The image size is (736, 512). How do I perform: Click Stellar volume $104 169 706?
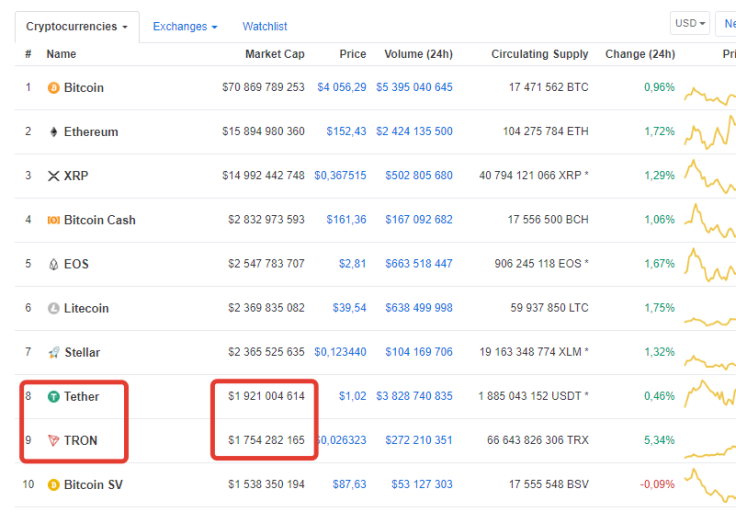pyautogui.click(x=419, y=352)
